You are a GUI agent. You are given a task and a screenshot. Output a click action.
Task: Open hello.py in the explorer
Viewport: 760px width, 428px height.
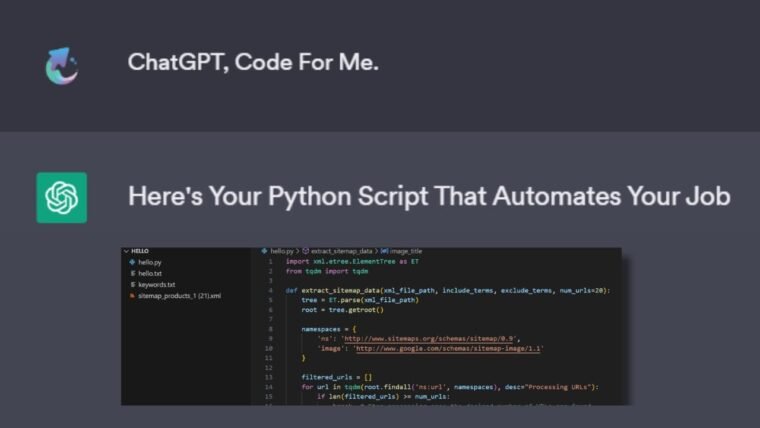pos(150,262)
